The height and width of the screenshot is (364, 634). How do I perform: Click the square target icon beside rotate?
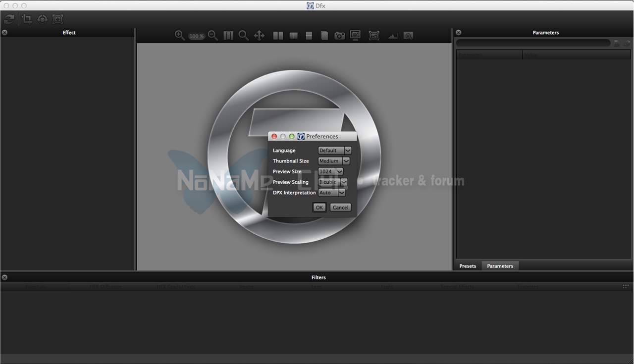[x=58, y=19]
